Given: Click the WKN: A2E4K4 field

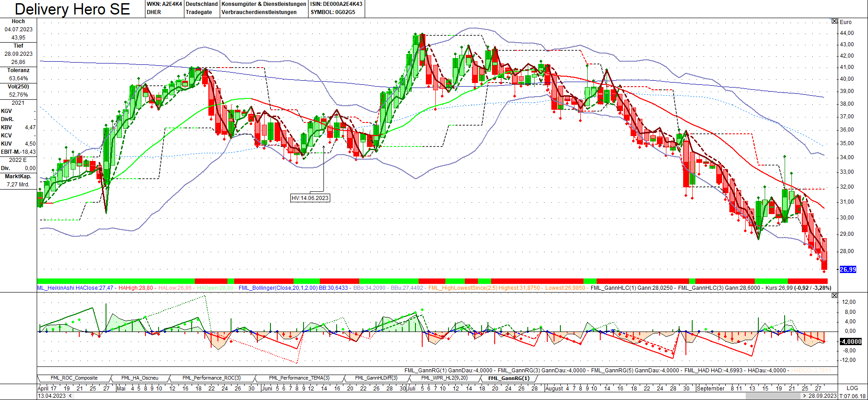Looking at the screenshot, I should [164, 4].
